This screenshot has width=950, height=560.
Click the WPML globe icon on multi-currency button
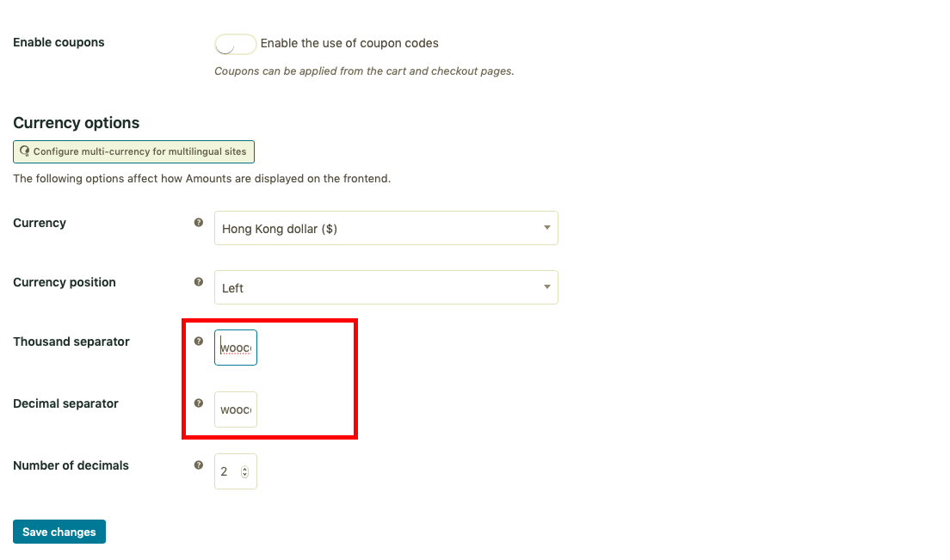click(x=25, y=151)
